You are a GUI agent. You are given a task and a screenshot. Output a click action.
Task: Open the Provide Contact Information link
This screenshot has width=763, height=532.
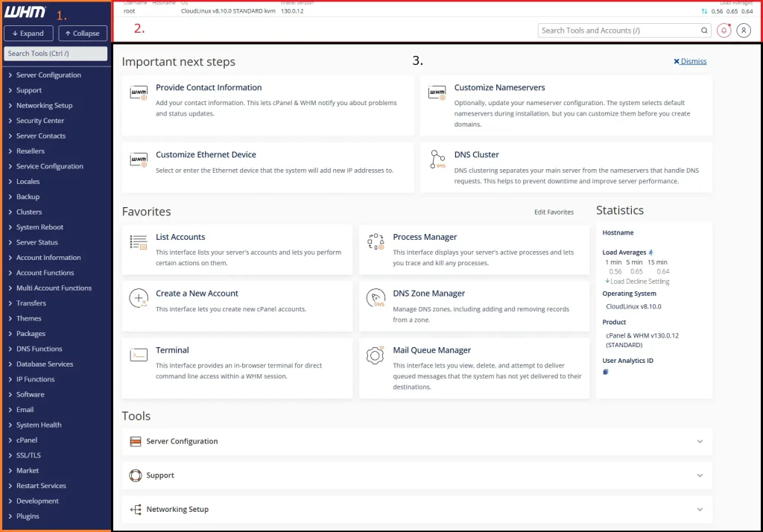[x=209, y=88]
